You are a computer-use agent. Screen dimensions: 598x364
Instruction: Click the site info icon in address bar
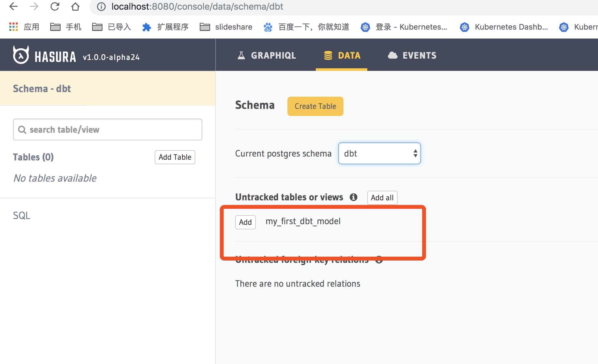(x=101, y=6)
